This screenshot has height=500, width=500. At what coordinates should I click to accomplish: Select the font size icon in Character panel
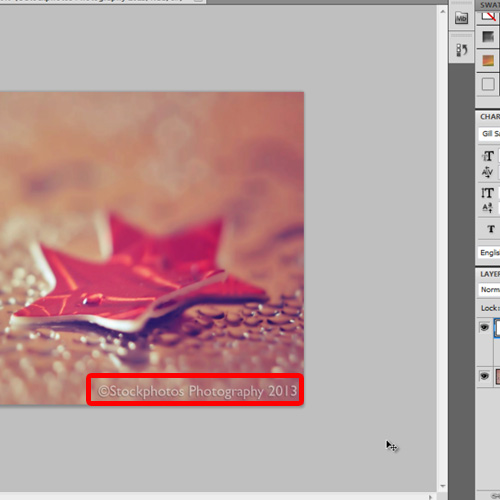click(x=488, y=156)
